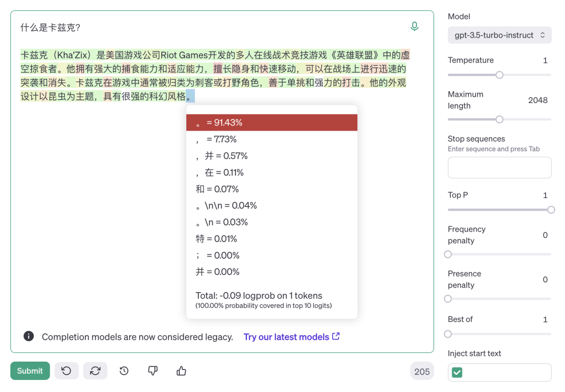565x392 pixels.
Task: Click the ； = 0.00% token row
Action: 272,255
